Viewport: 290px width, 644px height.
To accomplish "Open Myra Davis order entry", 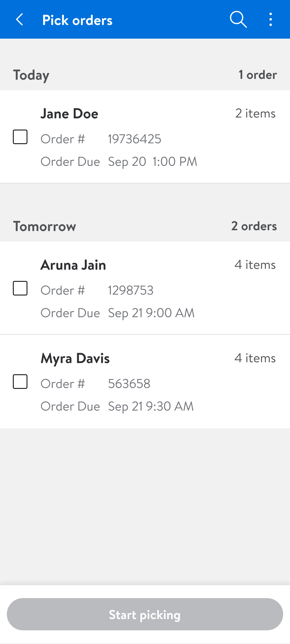I will pos(75,358).
